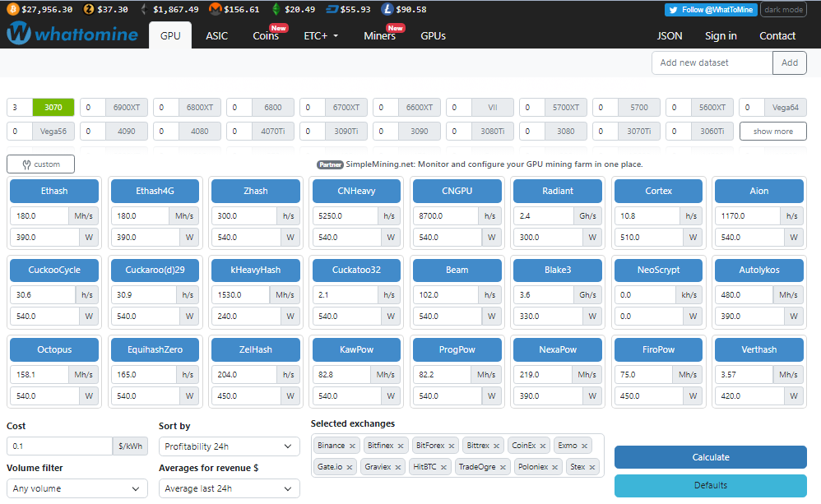The width and height of the screenshot is (821, 504).
Task: Remove Stex exchange tag
Action: [x=592, y=467]
